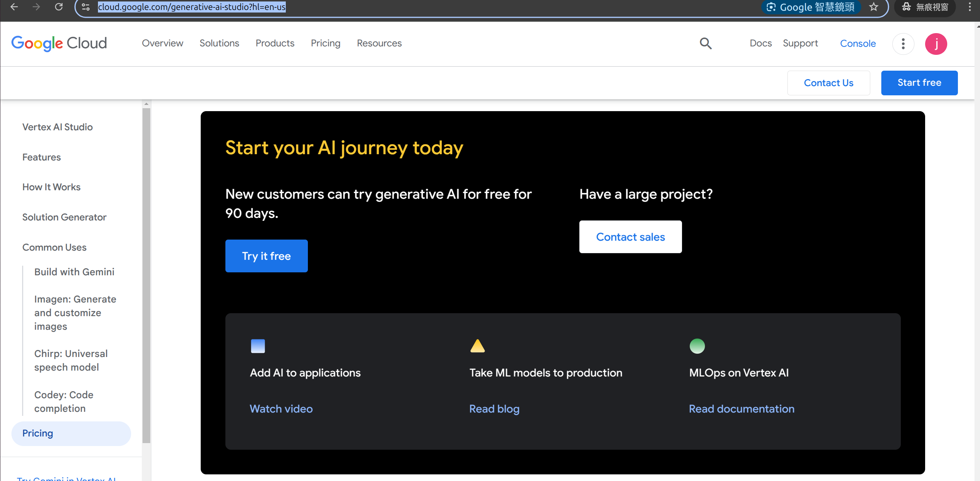Image resolution: width=980 pixels, height=481 pixels.
Task: Open the Solutions dropdown menu
Action: click(x=219, y=43)
